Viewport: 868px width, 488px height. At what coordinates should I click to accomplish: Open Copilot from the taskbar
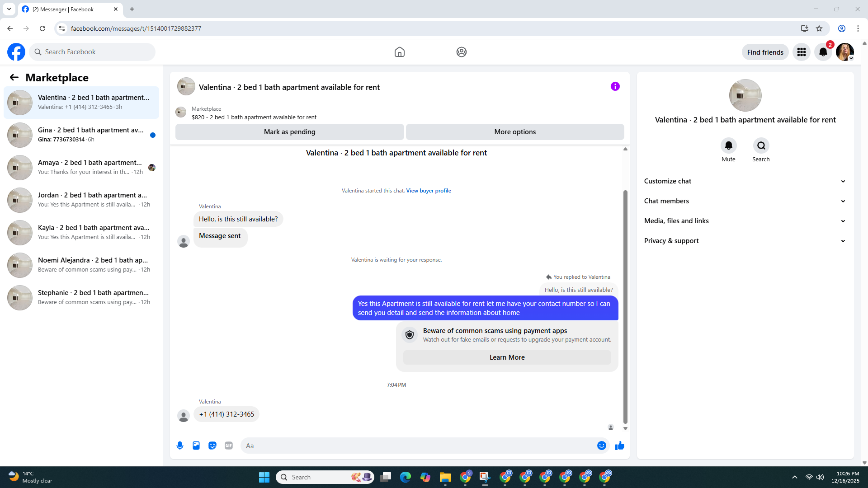point(425,477)
